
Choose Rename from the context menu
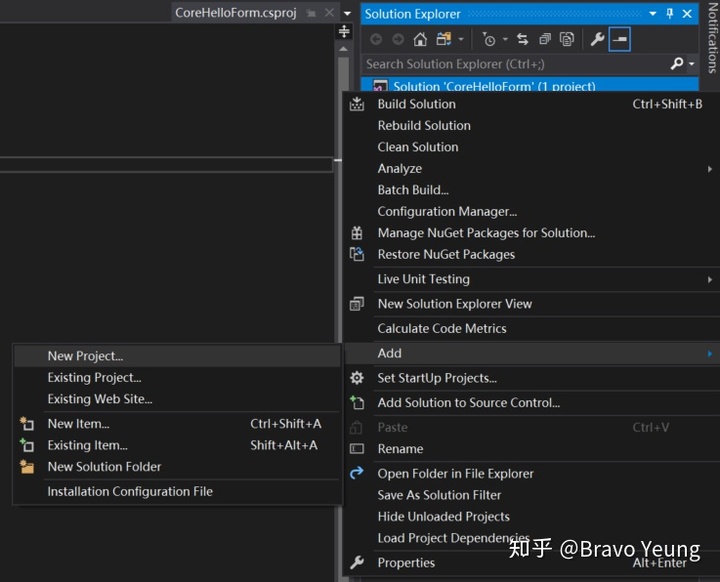coord(531,449)
